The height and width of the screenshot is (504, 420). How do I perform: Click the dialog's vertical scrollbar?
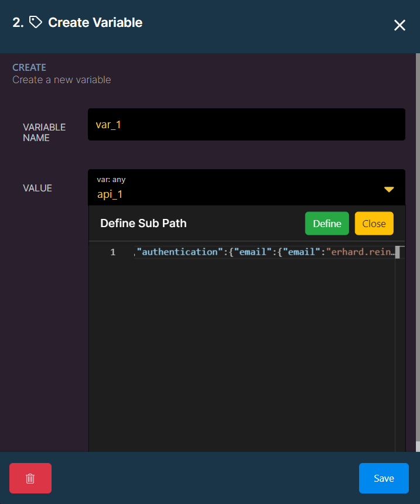(x=418, y=252)
